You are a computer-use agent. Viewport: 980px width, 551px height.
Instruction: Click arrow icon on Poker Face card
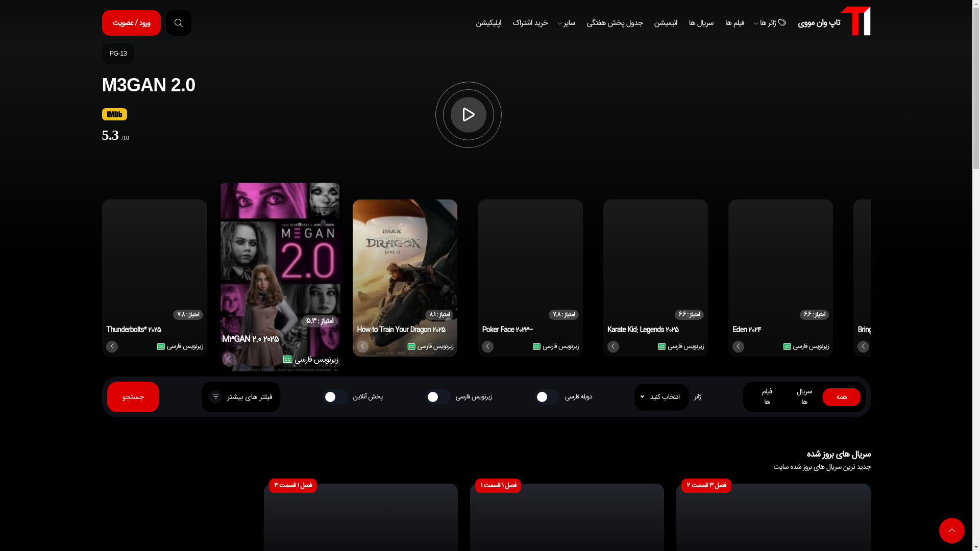pos(487,346)
